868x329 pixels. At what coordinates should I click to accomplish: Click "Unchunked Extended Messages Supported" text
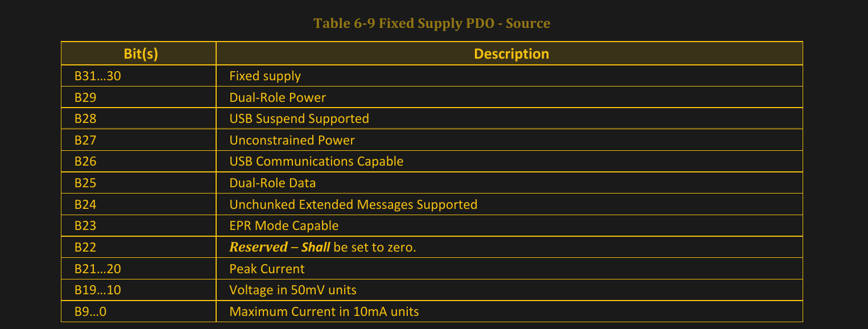[x=353, y=204]
